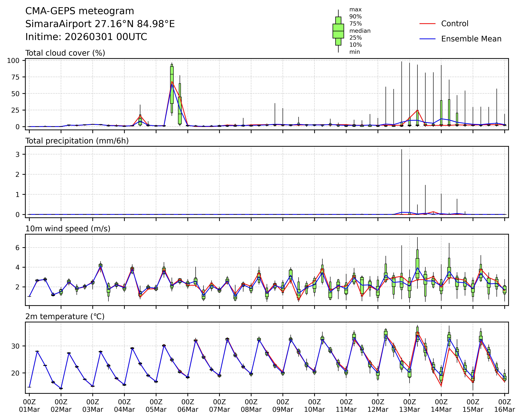The width and height of the screenshot is (522, 420).
Task: Click the 00Z 06Mar axis label
Action: pyautogui.click(x=188, y=406)
